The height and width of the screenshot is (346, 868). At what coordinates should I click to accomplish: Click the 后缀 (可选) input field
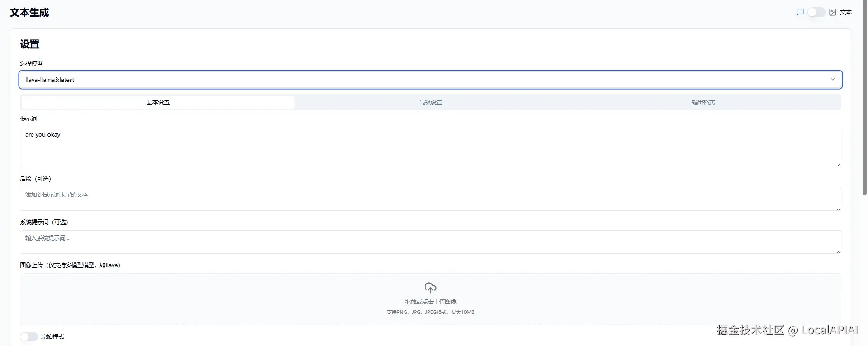pos(430,199)
